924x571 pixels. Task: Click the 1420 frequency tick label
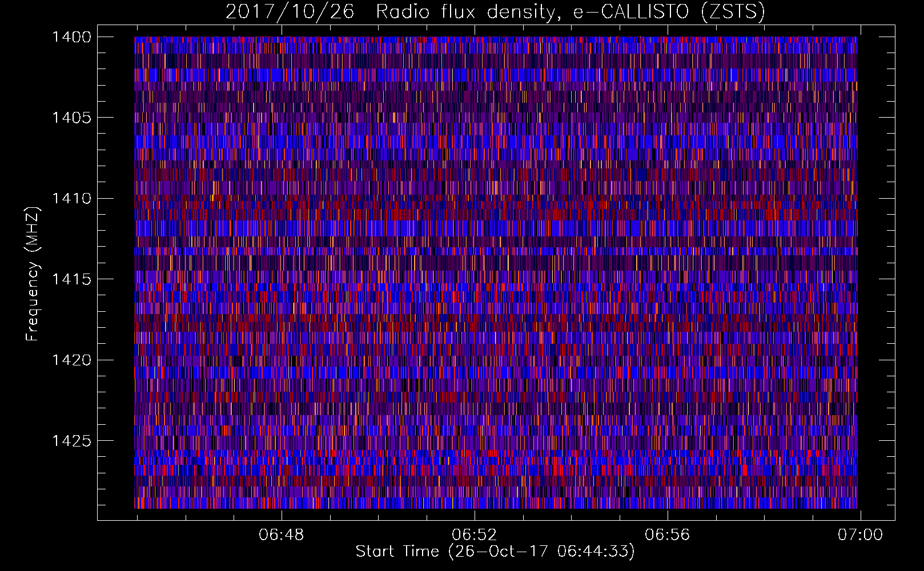coord(71,360)
